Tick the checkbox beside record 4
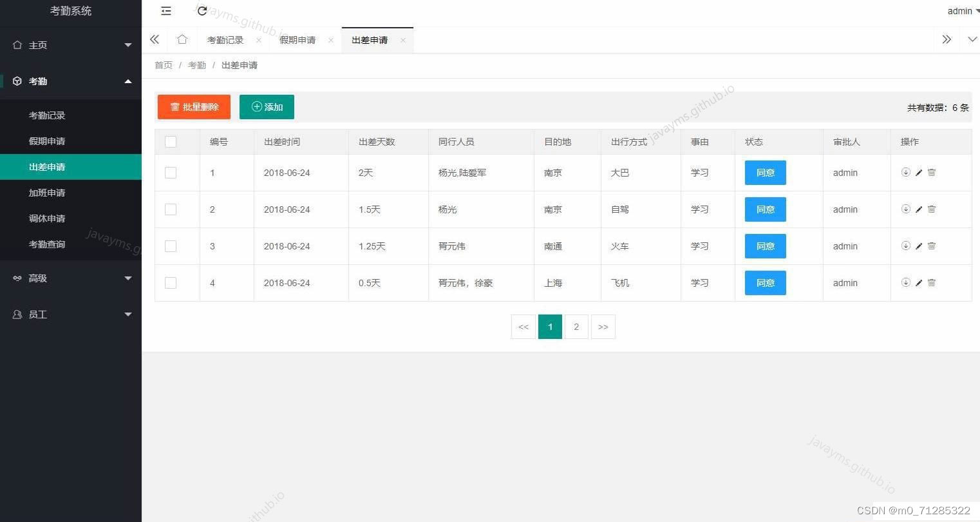Image resolution: width=980 pixels, height=522 pixels. [x=171, y=282]
